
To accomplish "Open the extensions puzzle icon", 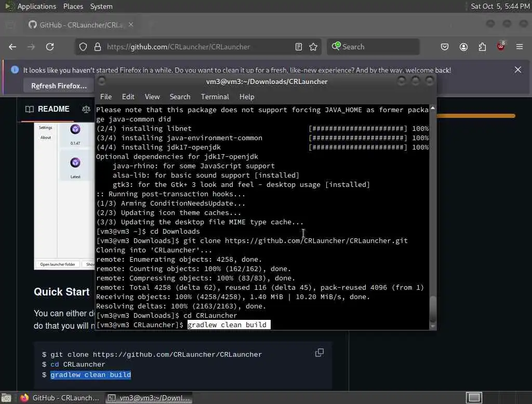I will click(482, 47).
